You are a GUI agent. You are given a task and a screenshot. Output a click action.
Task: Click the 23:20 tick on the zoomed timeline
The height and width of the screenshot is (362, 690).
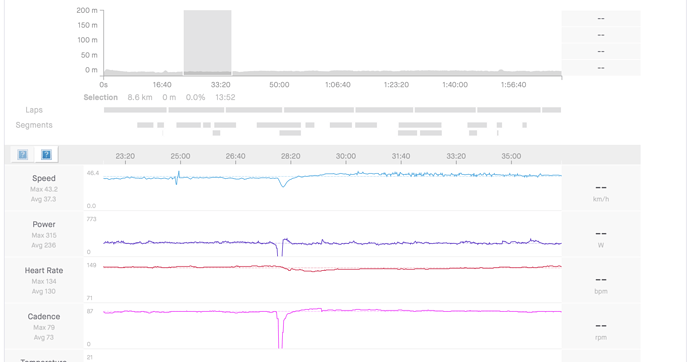tap(125, 156)
